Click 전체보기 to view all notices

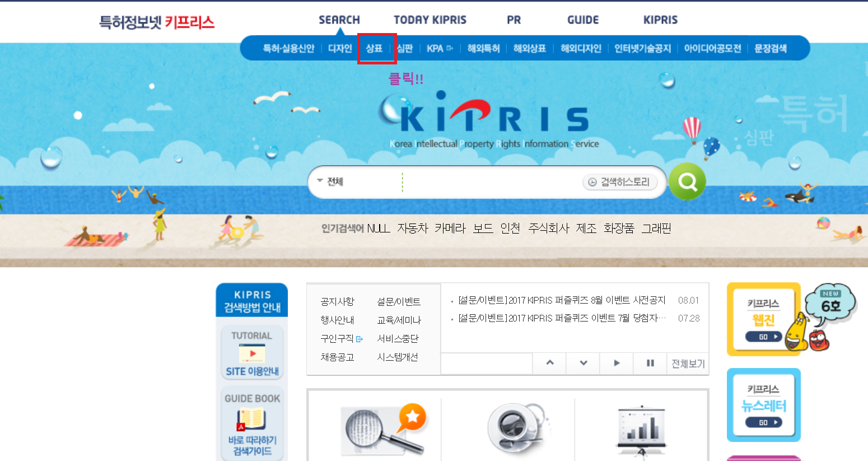688,364
